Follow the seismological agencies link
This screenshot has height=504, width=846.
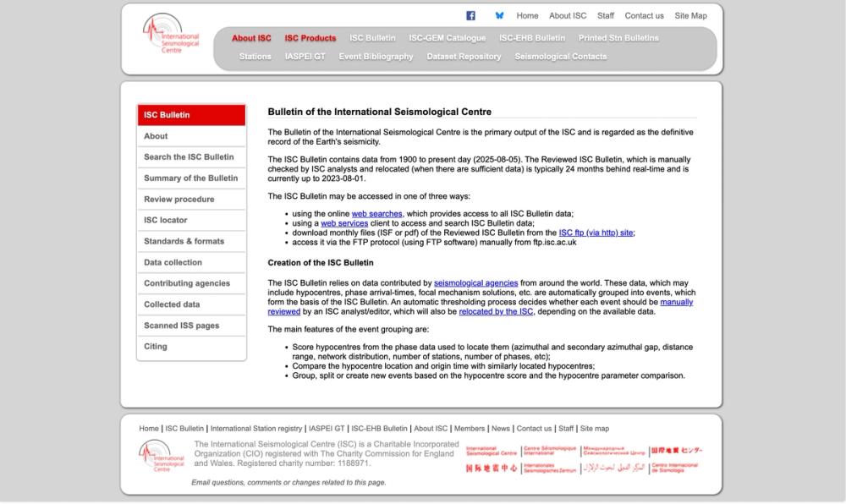475,283
